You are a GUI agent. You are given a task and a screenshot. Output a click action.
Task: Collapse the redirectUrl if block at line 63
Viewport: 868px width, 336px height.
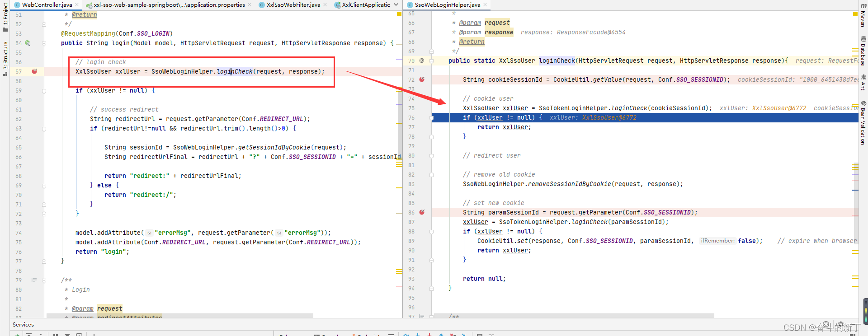coord(44,129)
